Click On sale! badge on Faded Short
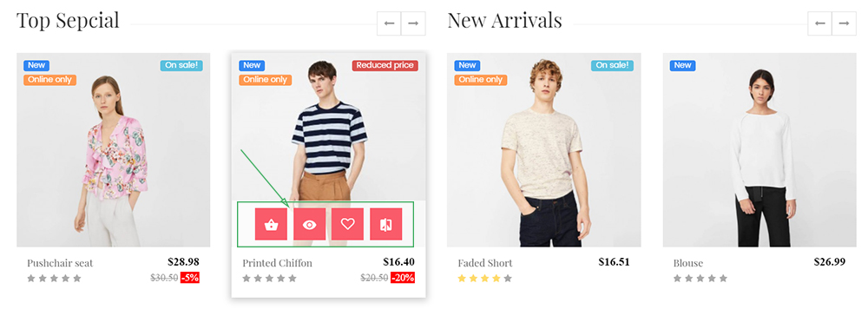The image size is (868, 316). pyautogui.click(x=612, y=65)
